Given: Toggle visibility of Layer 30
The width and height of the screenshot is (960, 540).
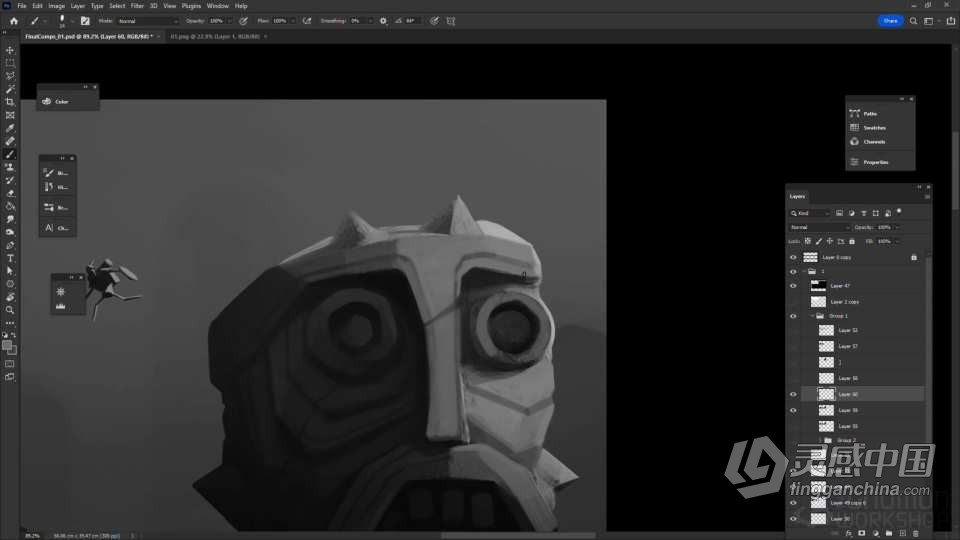Looking at the screenshot, I should (x=793, y=519).
